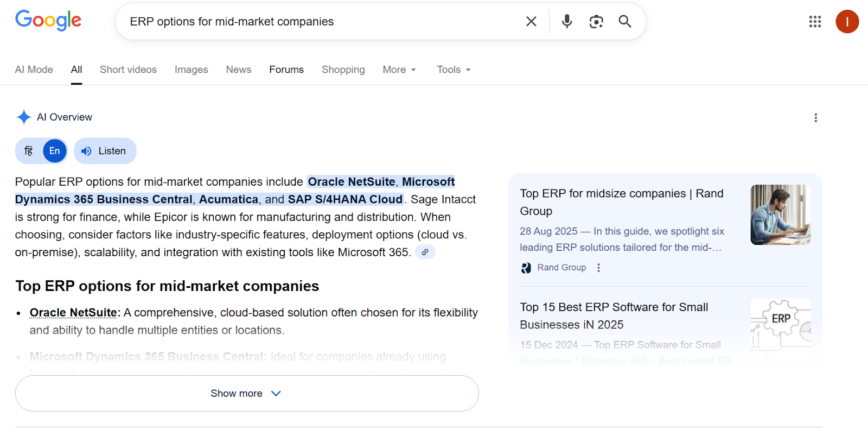Submit search with the magnifying glass

625,21
